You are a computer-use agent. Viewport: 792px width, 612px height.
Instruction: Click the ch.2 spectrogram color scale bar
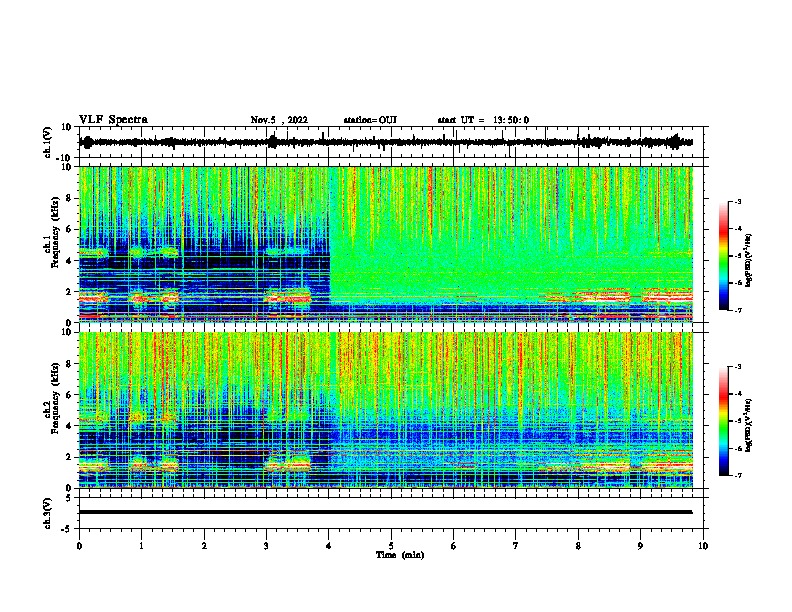coord(724,421)
